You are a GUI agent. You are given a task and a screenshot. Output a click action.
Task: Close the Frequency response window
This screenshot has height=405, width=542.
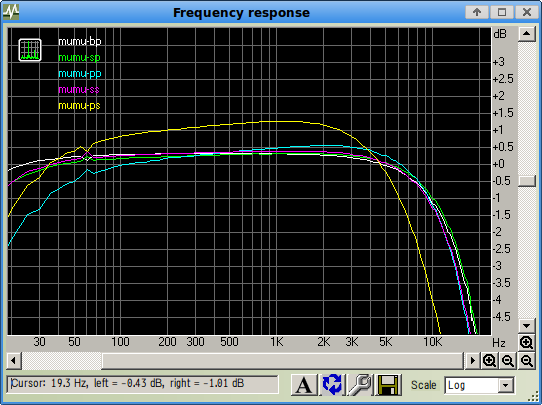(527, 12)
